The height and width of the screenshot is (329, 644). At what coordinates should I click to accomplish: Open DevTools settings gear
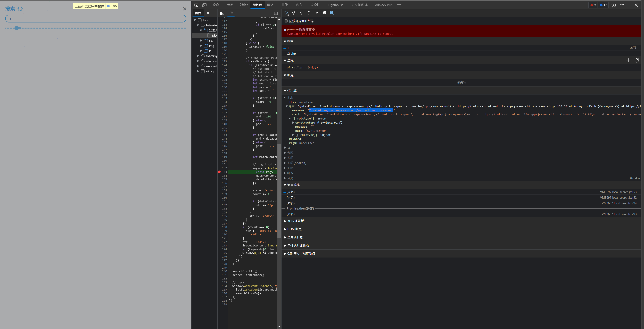(x=614, y=5)
